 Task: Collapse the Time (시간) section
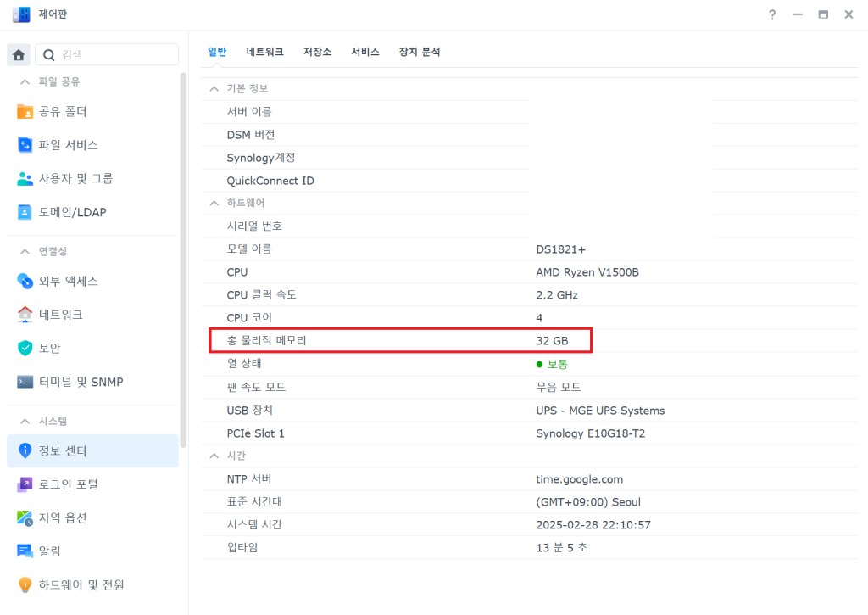click(x=214, y=456)
